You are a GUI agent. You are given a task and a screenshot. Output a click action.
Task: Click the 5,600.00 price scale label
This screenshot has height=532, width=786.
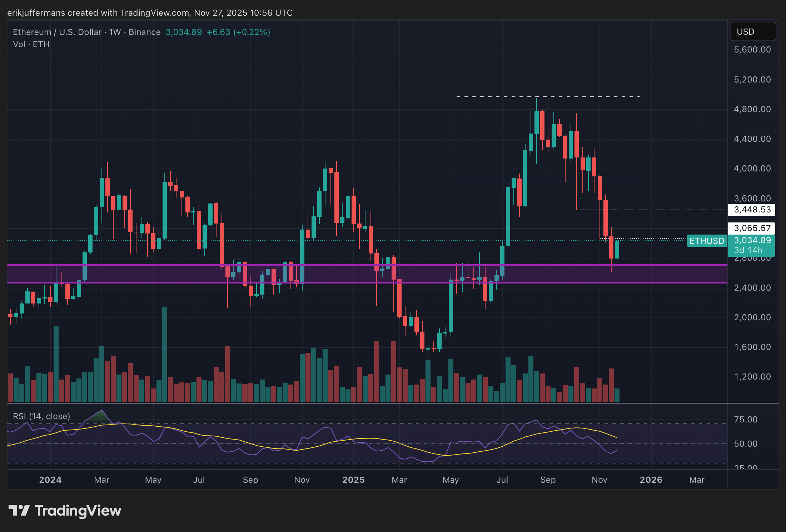click(x=752, y=50)
